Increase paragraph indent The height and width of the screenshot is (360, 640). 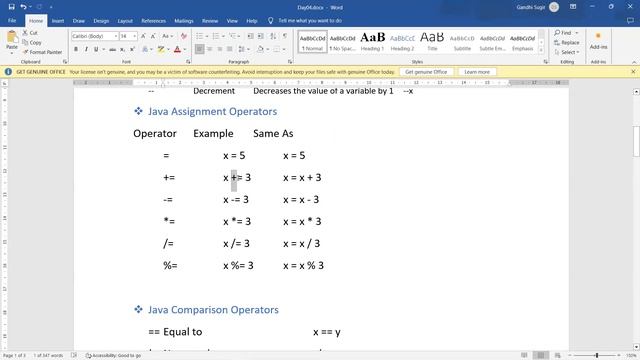point(260,36)
